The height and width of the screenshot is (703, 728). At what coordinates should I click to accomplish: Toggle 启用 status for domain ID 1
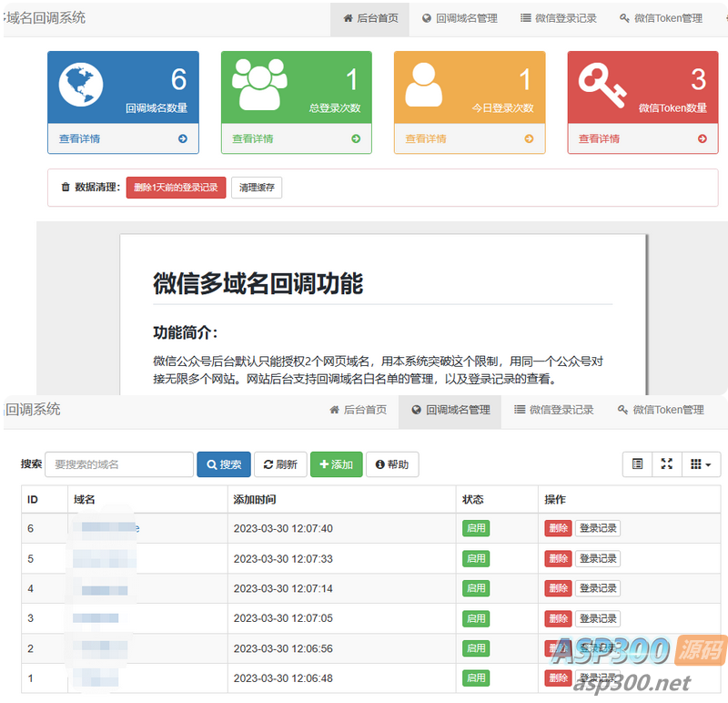(x=475, y=678)
